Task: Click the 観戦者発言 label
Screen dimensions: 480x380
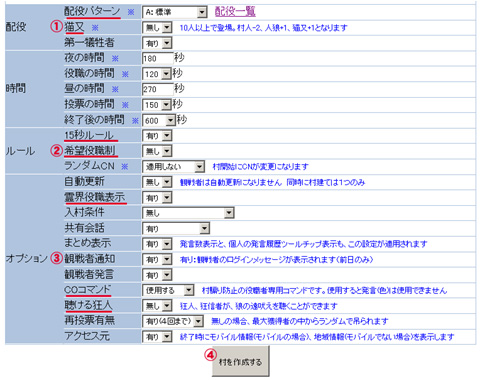Action: (x=89, y=274)
